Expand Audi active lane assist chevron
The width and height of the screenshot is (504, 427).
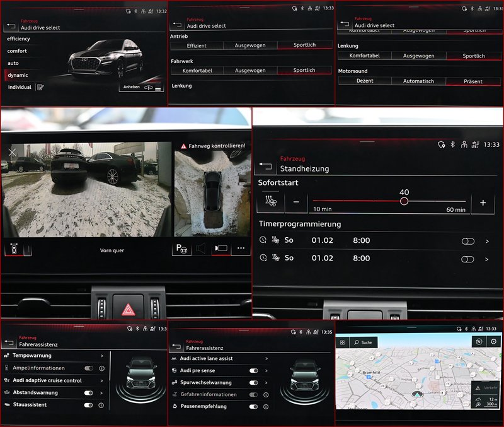266,358
